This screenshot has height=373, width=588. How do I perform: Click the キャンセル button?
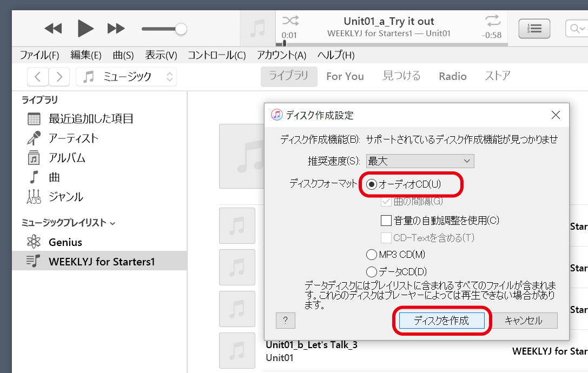[524, 321]
